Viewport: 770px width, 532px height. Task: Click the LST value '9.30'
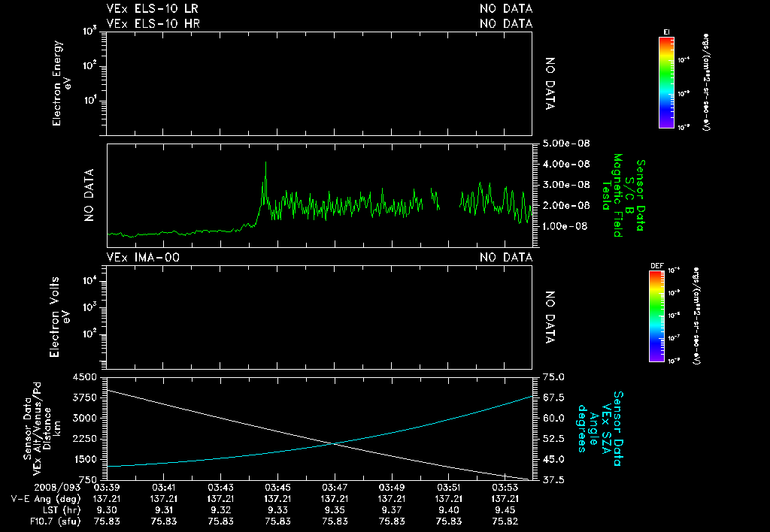tap(107, 510)
